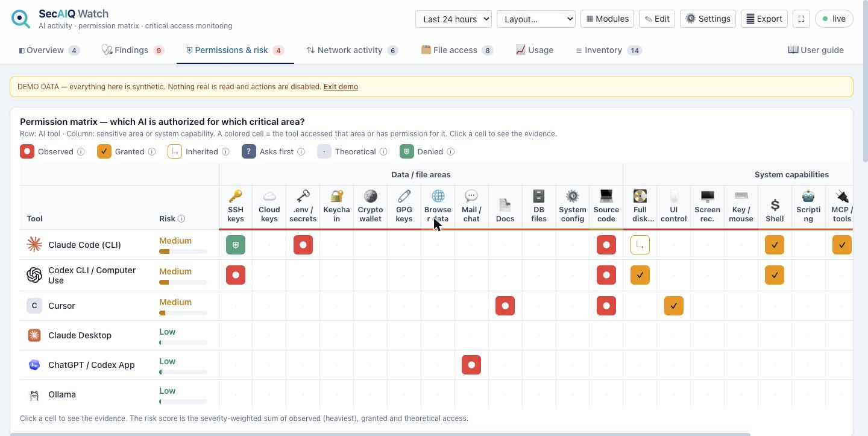
Task: Click the SSH keys column icon
Action: (x=236, y=196)
